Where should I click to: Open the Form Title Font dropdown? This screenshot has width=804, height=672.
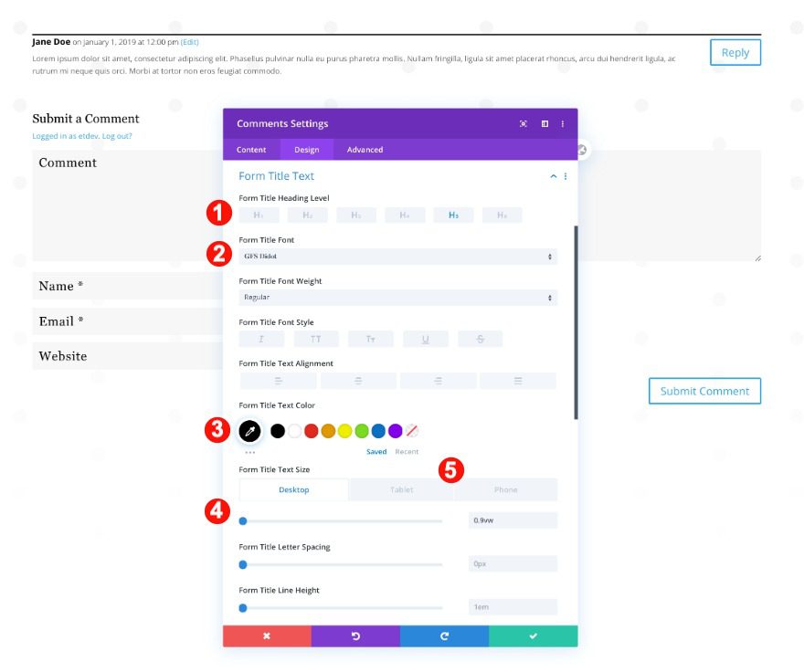click(398, 257)
